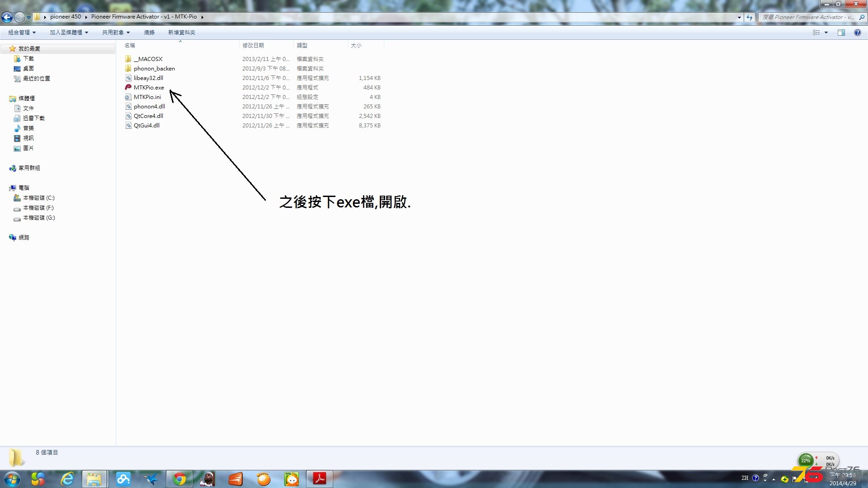Select 網路 in navigation pane
Image resolution: width=868 pixels, height=488 pixels.
[x=24, y=238]
